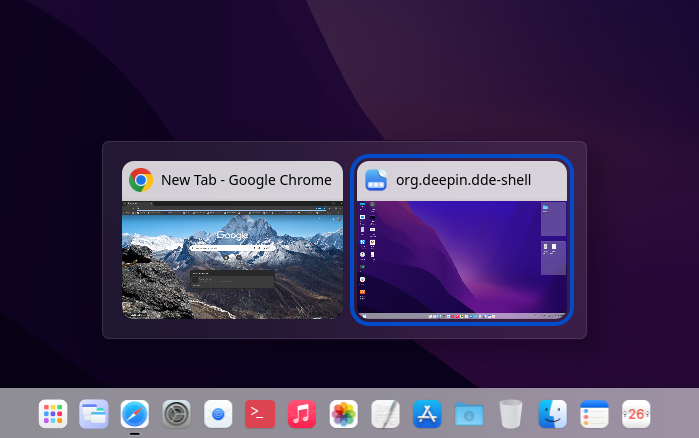Click the "org.deepin.dde-shell" title text
Viewport: 699px width, 438px height.
pyautogui.click(x=463, y=180)
